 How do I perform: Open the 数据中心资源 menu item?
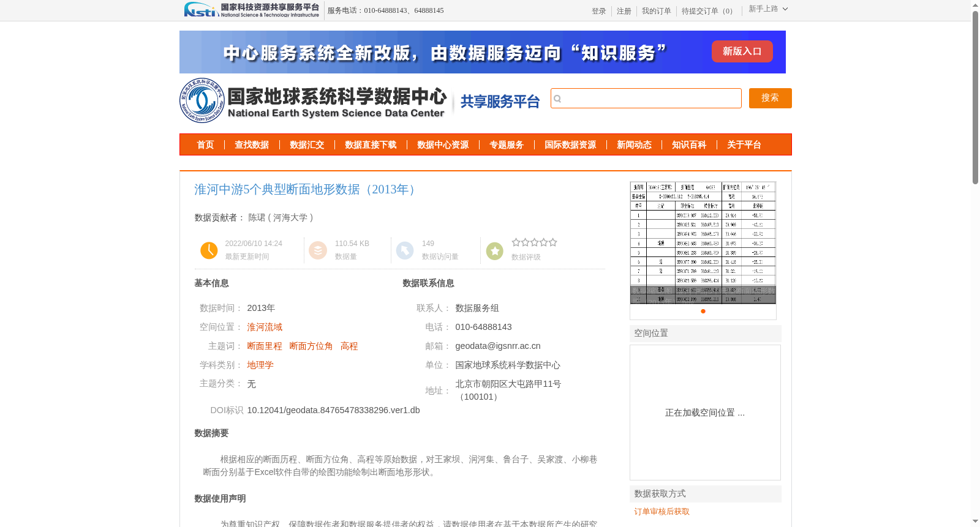(443, 145)
